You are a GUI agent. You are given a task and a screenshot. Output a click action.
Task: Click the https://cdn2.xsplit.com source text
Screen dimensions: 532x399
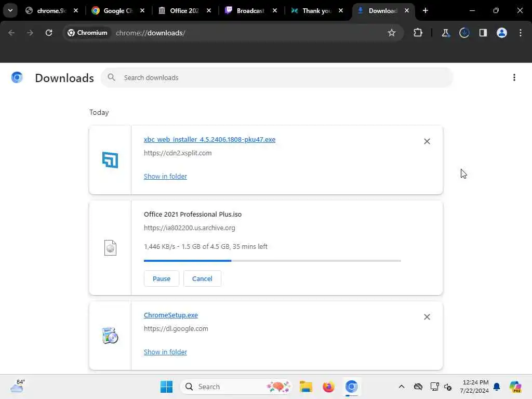[178, 153]
